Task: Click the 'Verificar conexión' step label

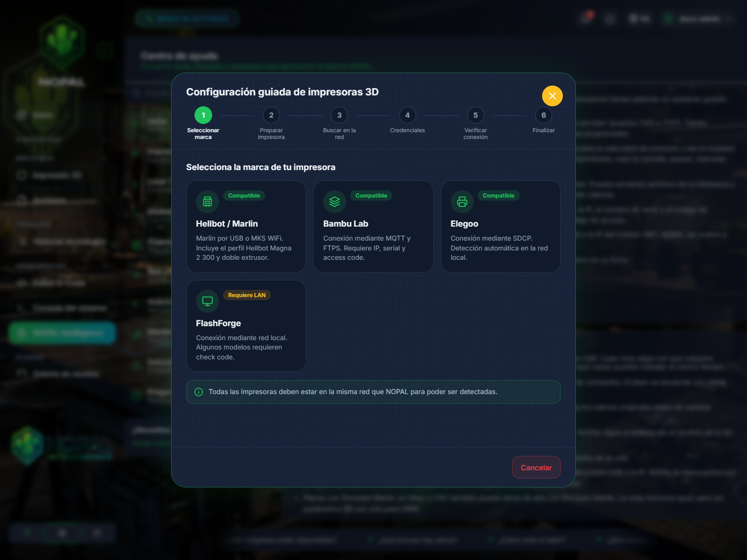Action: 476,134
